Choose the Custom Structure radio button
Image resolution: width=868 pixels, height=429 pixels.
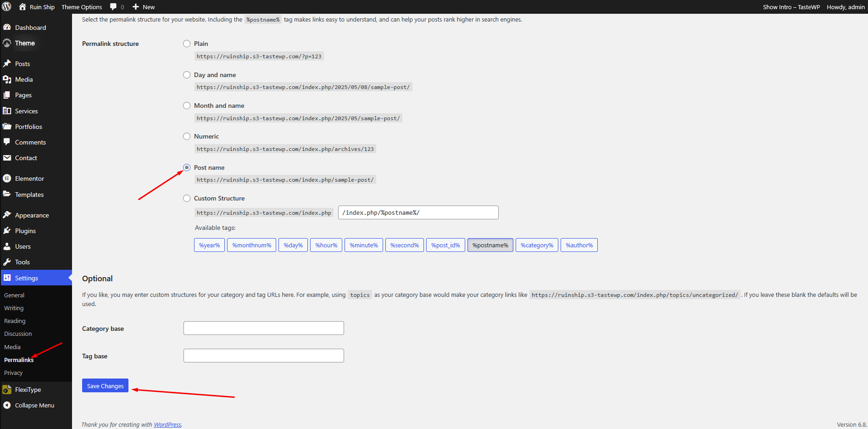coord(187,198)
